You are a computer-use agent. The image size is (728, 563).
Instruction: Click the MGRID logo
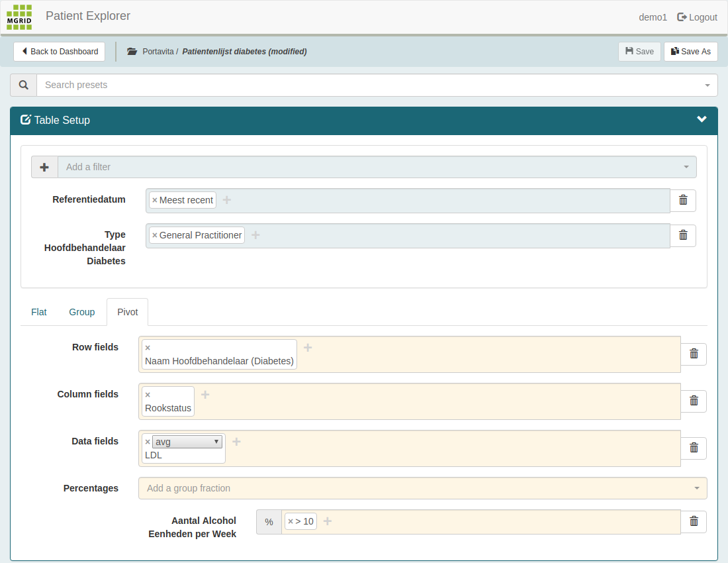pos(19,17)
